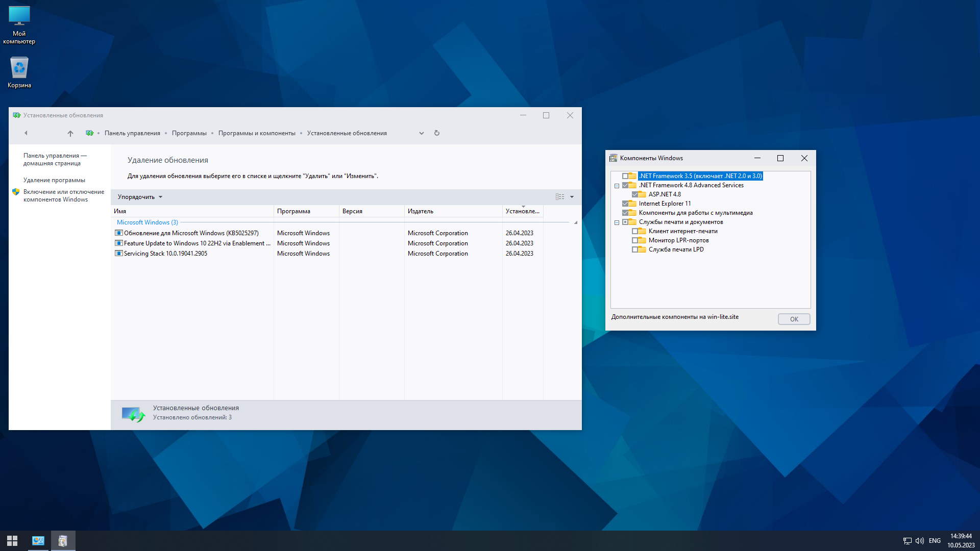Image resolution: width=980 pixels, height=551 pixels.
Task: Click the refresh icon in address bar
Action: (437, 133)
